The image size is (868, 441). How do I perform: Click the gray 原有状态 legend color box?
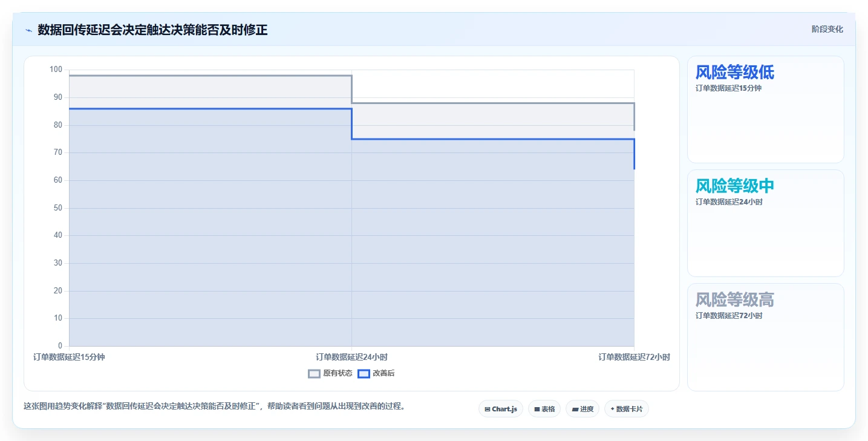314,373
